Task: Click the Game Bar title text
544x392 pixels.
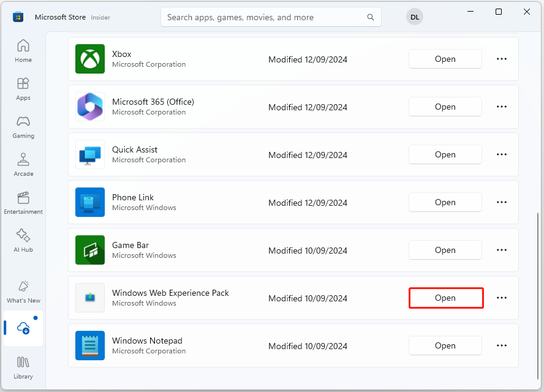Action: 130,245
